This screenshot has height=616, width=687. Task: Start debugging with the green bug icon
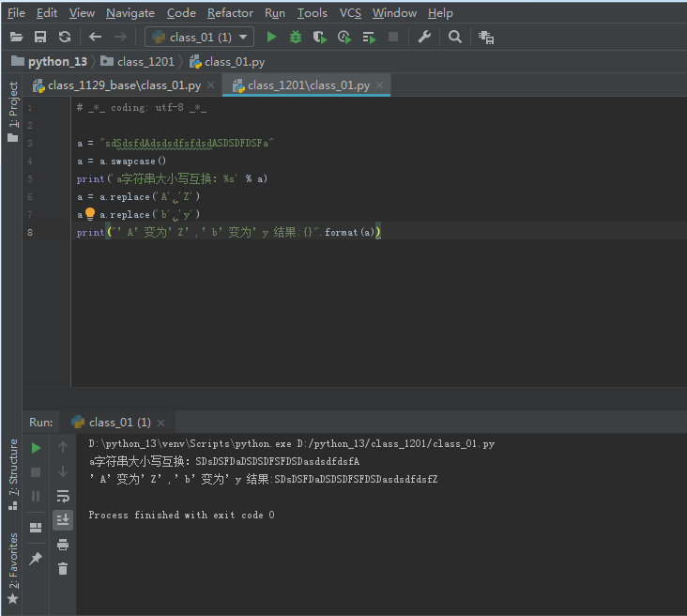coord(296,37)
